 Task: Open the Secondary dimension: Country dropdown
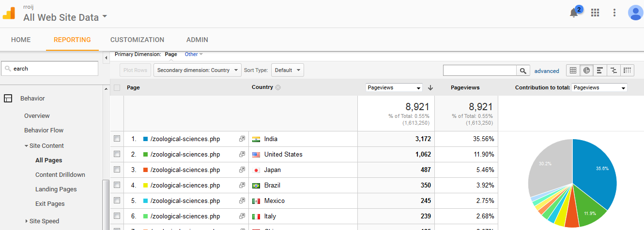197,70
